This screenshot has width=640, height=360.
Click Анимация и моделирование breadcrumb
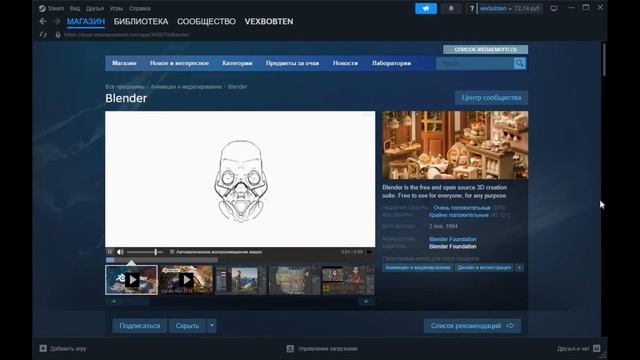186,87
